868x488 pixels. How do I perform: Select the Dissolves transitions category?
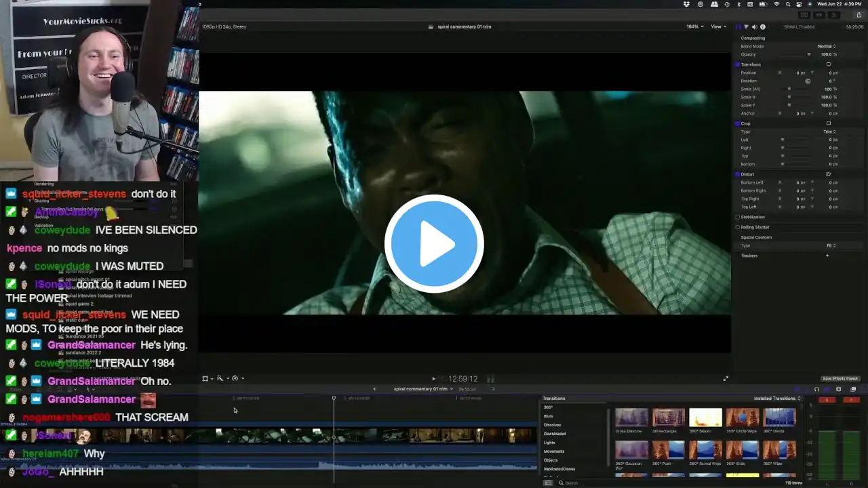[x=552, y=425]
